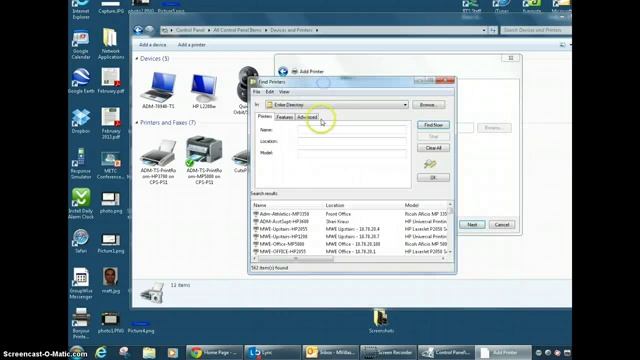Click Next in Add Printer wizard
This screenshot has height=360, width=640.
[472, 225]
